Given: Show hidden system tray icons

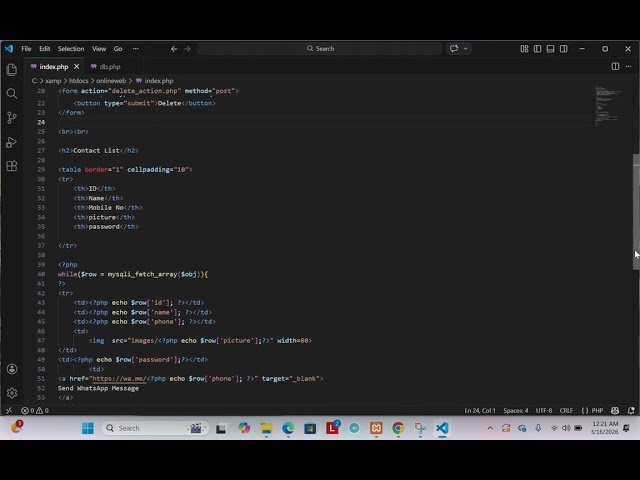Looking at the screenshot, I should click(490, 428).
